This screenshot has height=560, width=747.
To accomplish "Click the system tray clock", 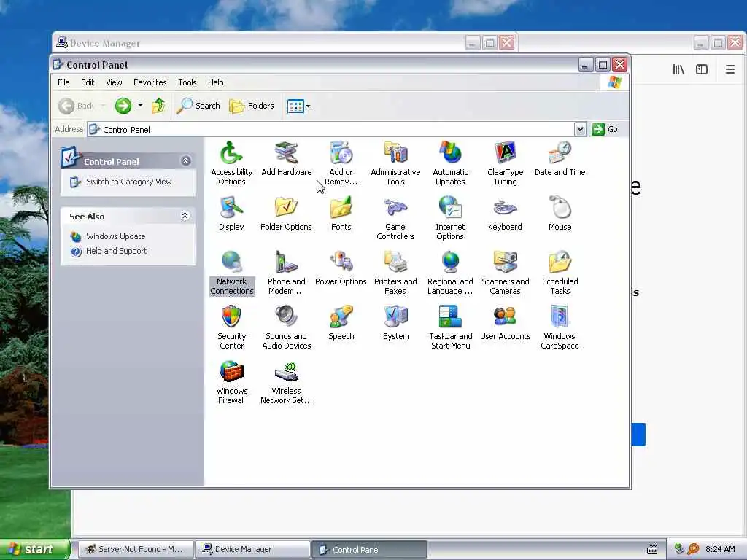I will (x=720, y=550).
